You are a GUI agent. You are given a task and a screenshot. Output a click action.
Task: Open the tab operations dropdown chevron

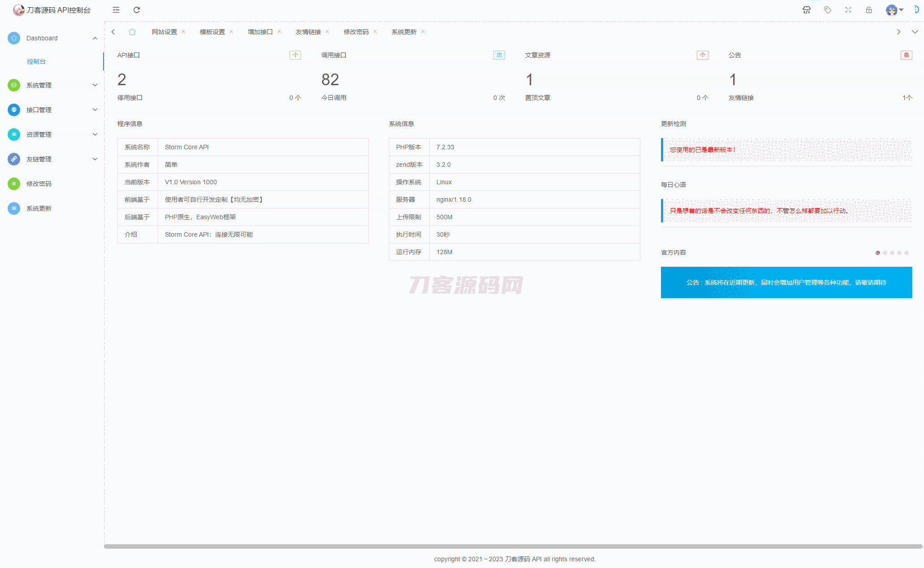(915, 32)
